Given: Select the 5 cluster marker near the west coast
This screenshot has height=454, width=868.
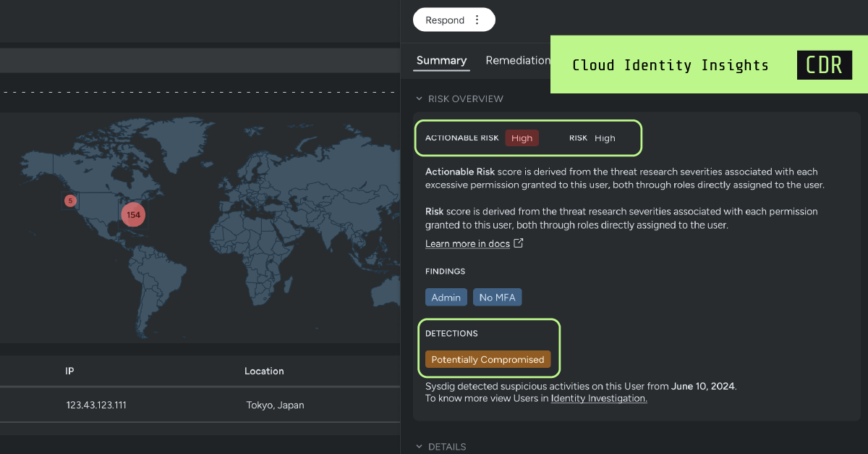Looking at the screenshot, I should click(70, 201).
